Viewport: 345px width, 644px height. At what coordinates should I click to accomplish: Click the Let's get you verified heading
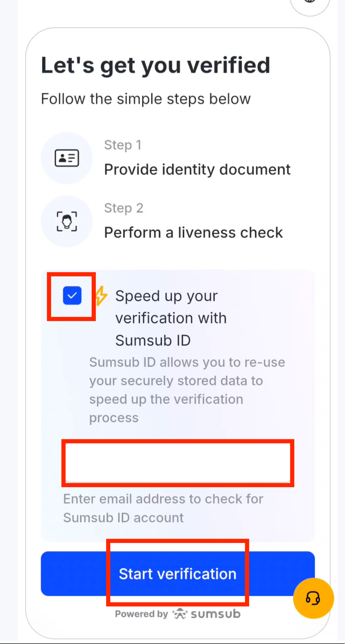coord(155,65)
